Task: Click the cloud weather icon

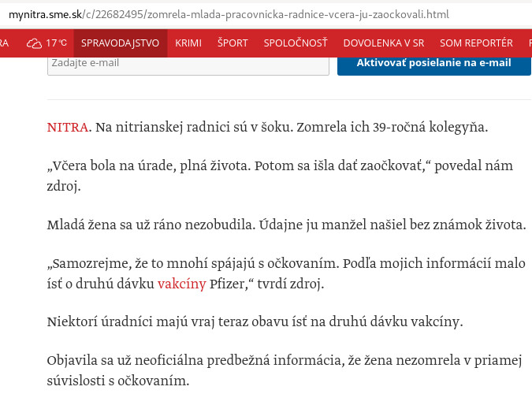Action: point(34,43)
